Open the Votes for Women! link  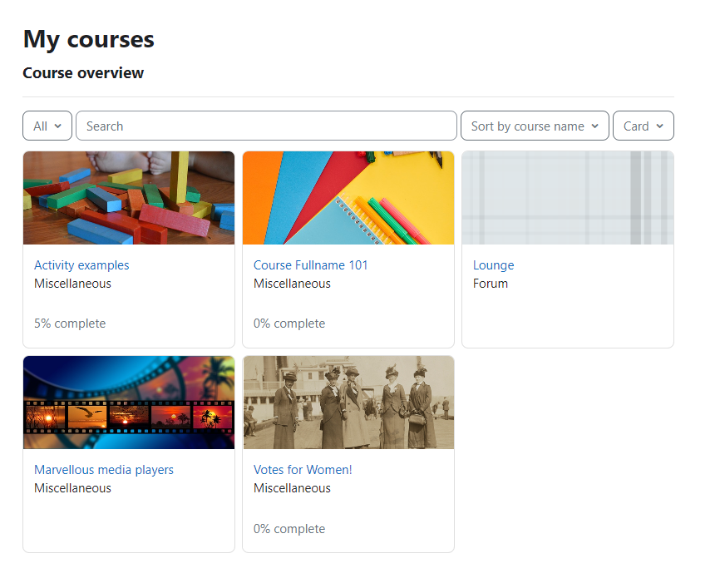tap(303, 469)
